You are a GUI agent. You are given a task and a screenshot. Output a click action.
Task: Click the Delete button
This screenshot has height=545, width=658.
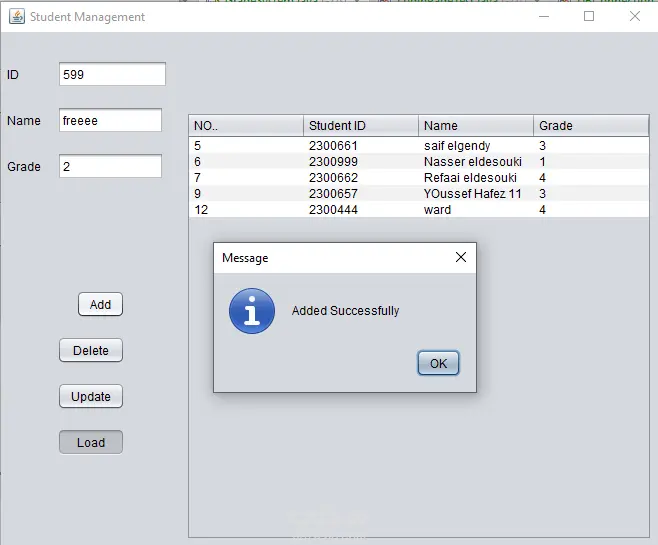(x=91, y=350)
